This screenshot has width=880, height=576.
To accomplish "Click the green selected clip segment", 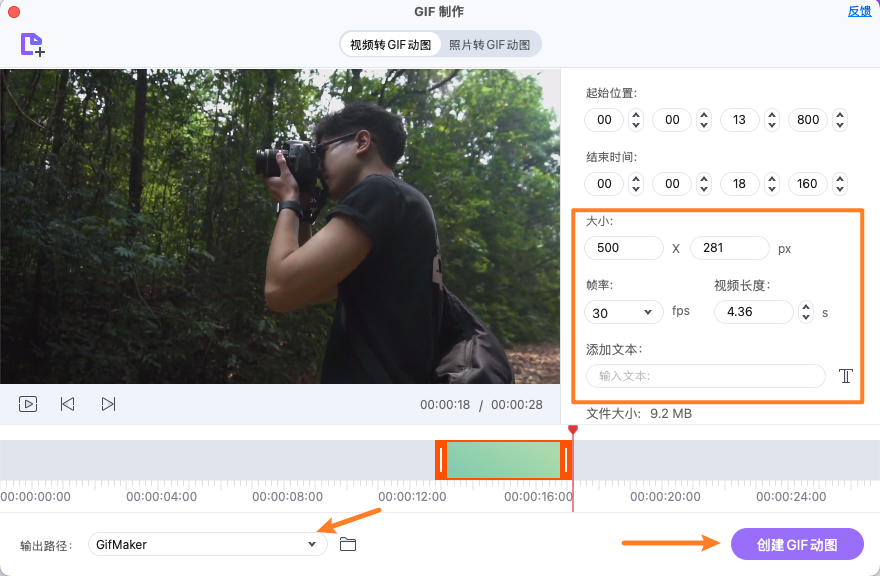I will [x=504, y=461].
